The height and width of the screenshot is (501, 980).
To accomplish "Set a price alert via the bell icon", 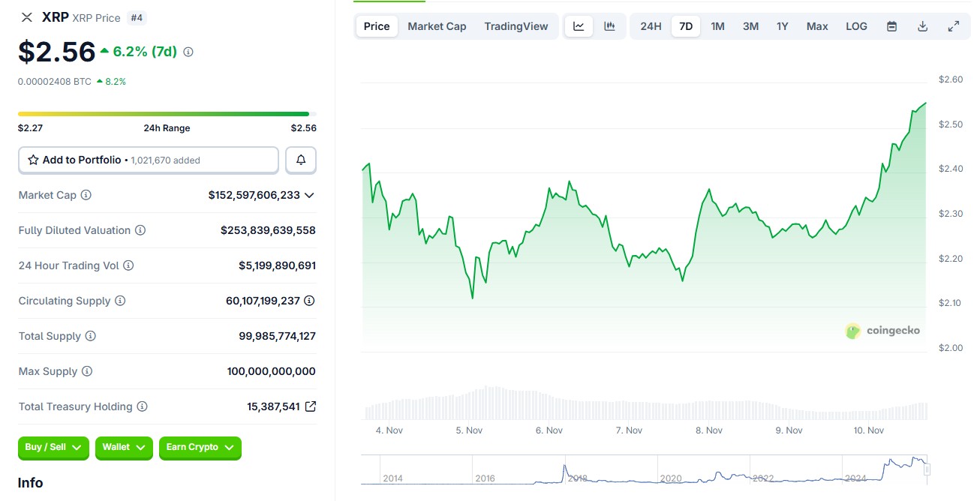I will [300, 160].
